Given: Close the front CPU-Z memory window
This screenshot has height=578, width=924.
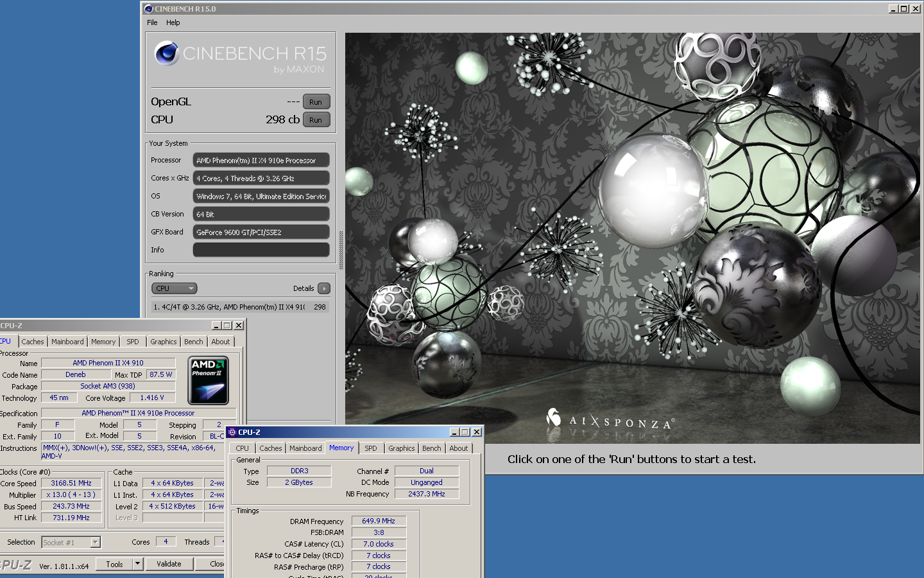Looking at the screenshot, I should [477, 432].
